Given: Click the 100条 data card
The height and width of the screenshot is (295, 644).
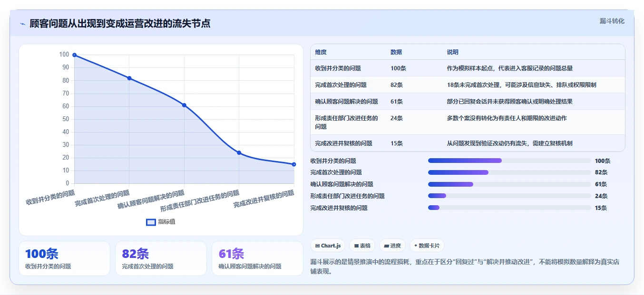Looking at the screenshot, I should point(64,258).
